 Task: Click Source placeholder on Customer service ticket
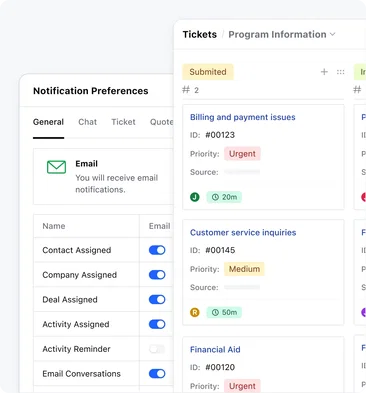242,287
